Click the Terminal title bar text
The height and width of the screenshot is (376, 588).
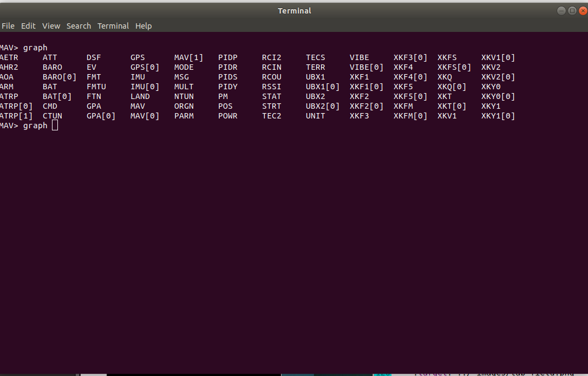click(294, 11)
